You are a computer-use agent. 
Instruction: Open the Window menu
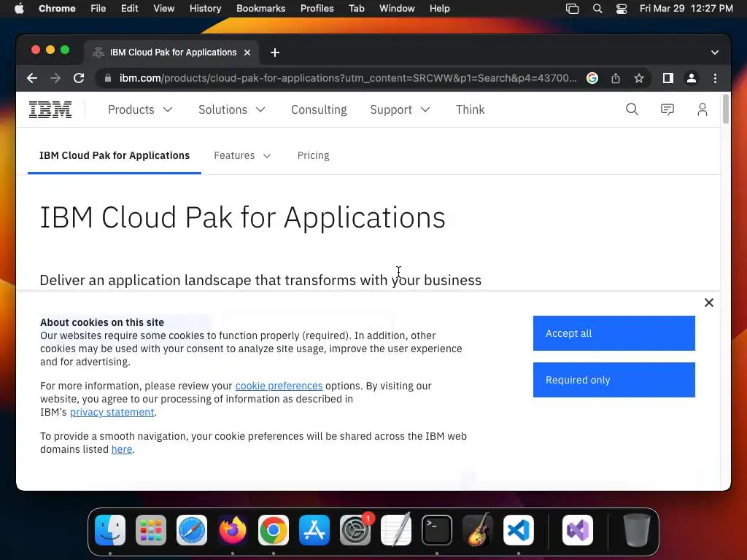[x=397, y=9]
